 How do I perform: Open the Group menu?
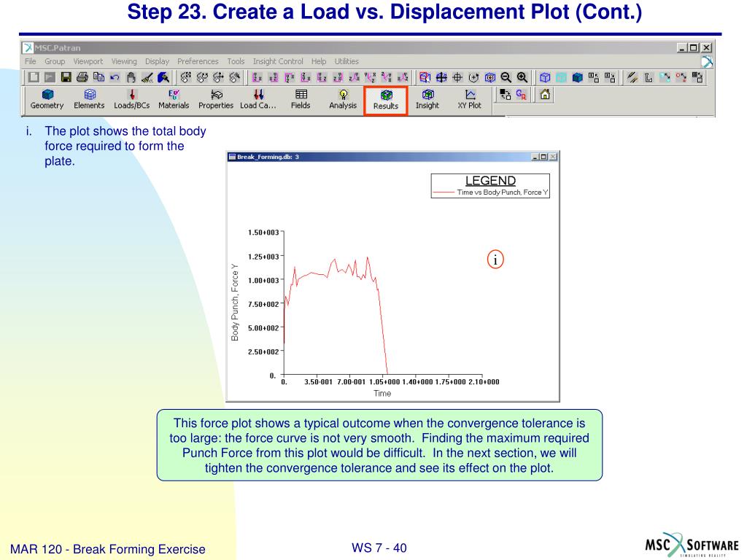(55, 61)
